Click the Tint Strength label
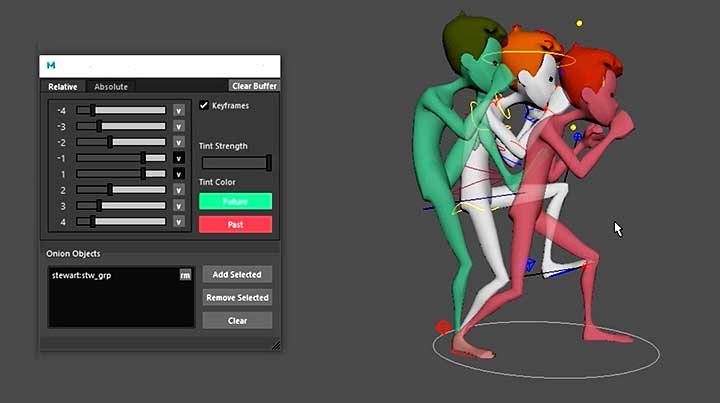This screenshot has height=403, width=720. click(223, 146)
